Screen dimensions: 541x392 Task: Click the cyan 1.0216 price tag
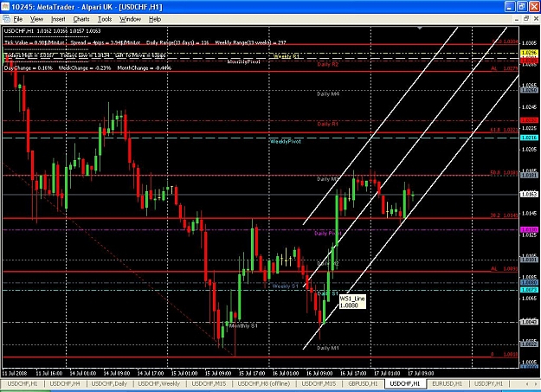529,138
